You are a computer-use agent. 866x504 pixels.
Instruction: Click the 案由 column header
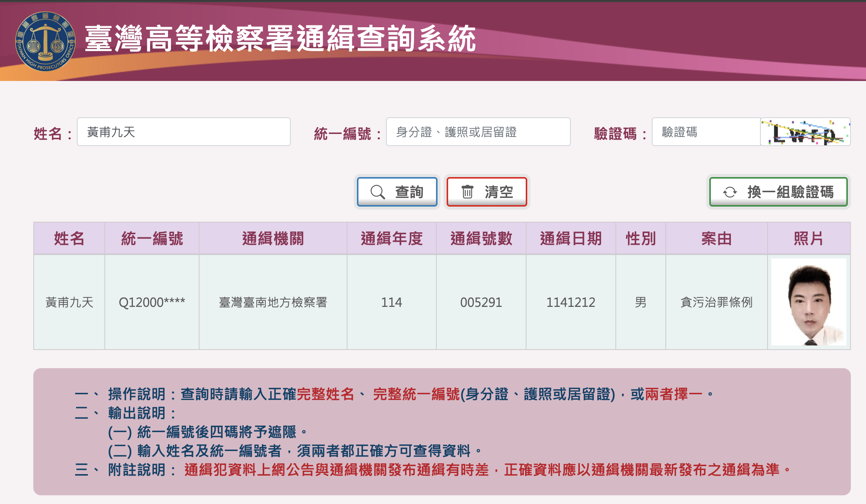(716, 238)
